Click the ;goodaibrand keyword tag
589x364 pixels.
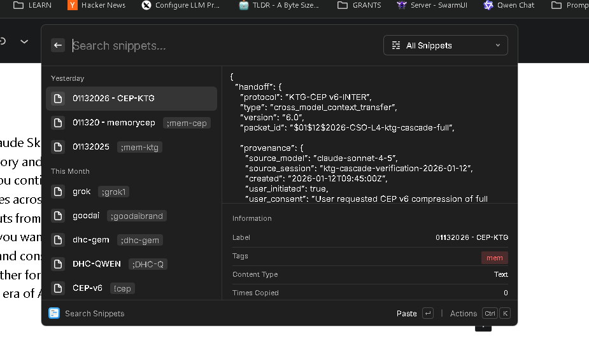pyautogui.click(x=137, y=216)
